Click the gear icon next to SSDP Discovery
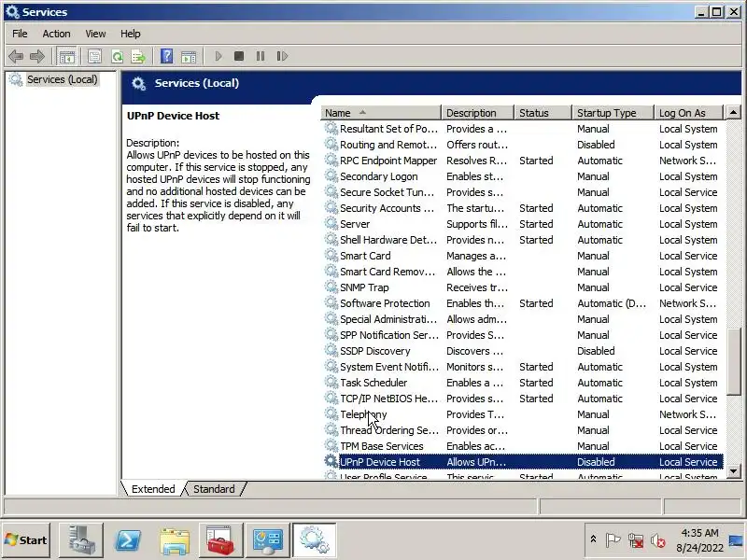 [331, 351]
